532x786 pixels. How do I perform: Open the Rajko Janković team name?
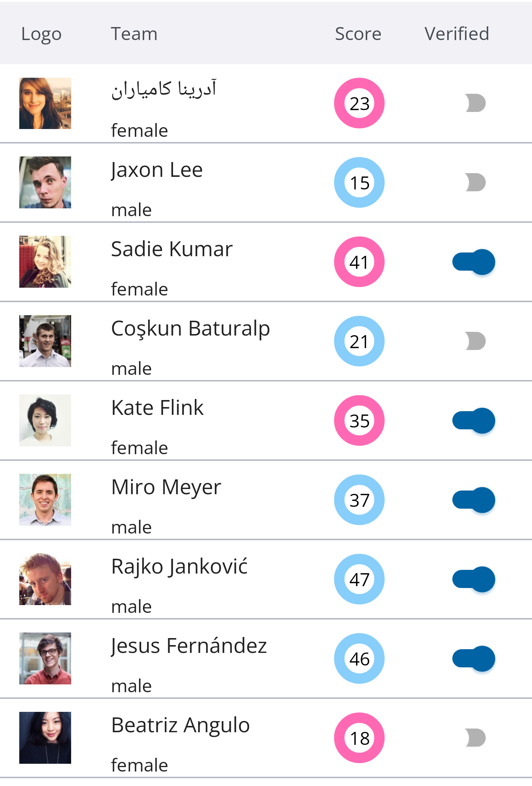[179, 567]
